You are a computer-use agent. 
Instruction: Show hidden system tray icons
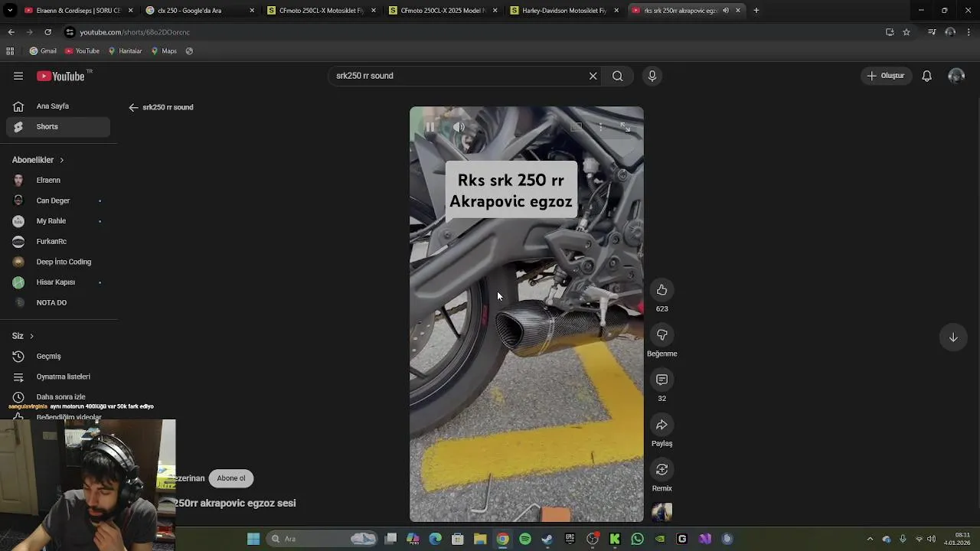pos(870,539)
